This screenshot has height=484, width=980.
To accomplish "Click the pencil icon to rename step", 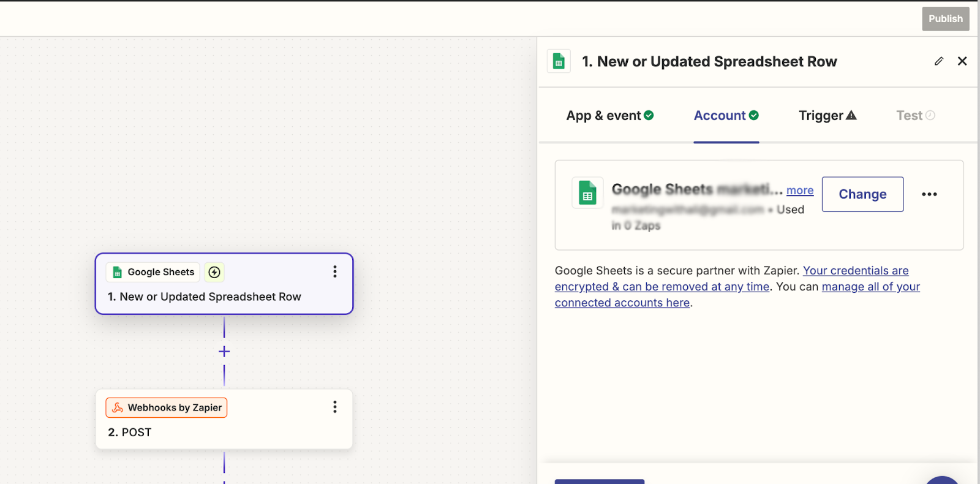I will point(939,61).
